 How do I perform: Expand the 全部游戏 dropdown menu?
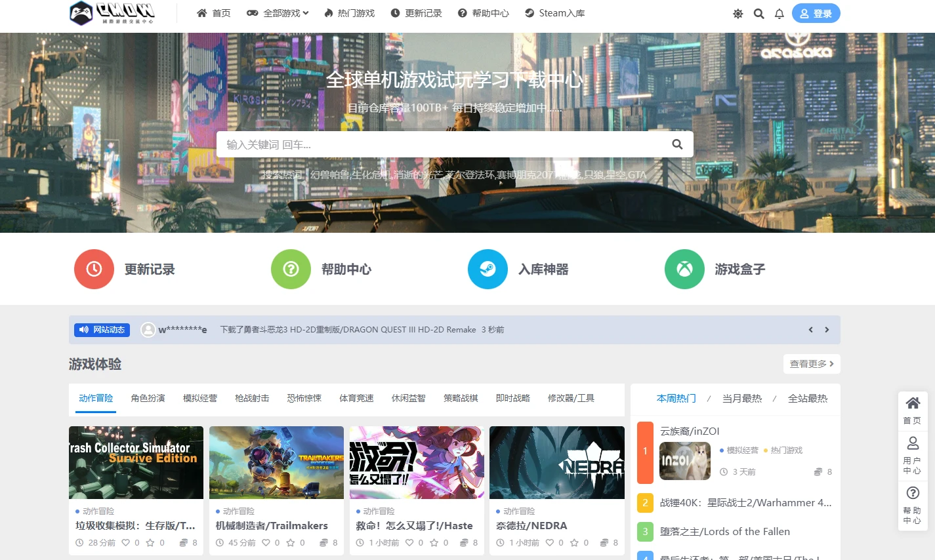pos(278,13)
